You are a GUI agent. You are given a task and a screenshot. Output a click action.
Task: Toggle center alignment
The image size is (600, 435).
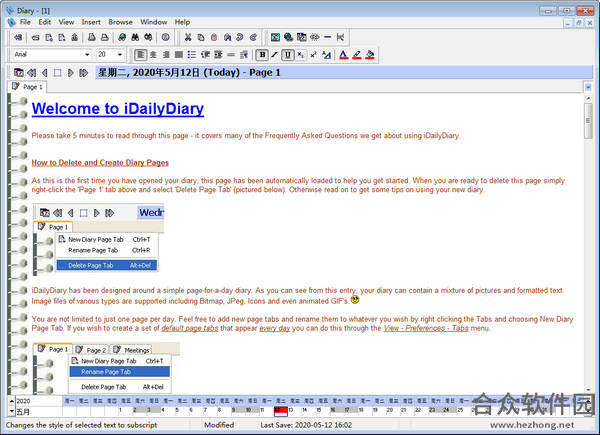pyautogui.click(x=153, y=55)
